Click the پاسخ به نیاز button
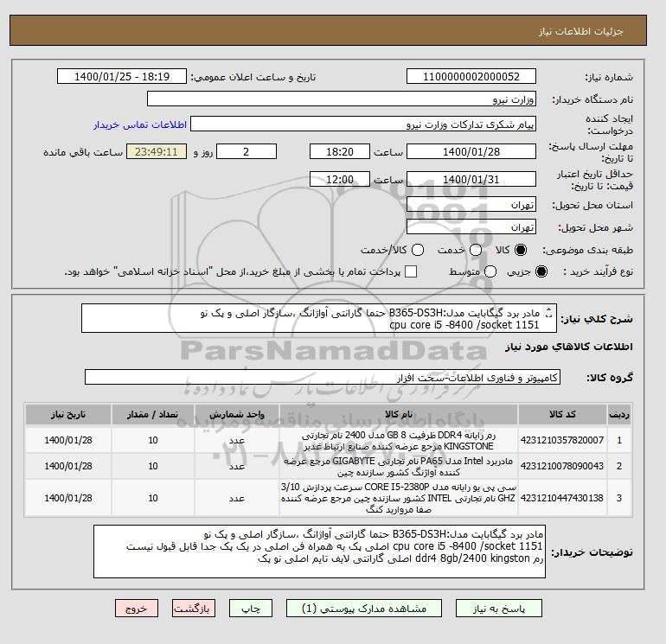Screen dimensions: 666x644 click(499, 608)
